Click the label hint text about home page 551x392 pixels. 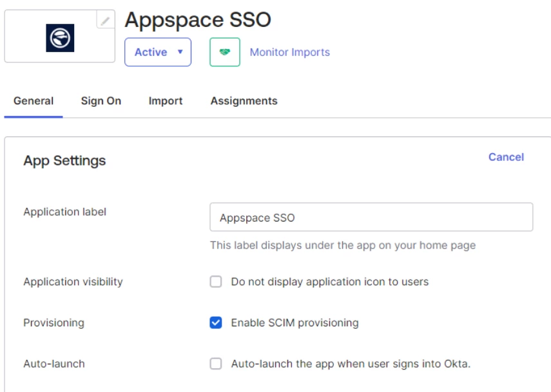click(343, 245)
